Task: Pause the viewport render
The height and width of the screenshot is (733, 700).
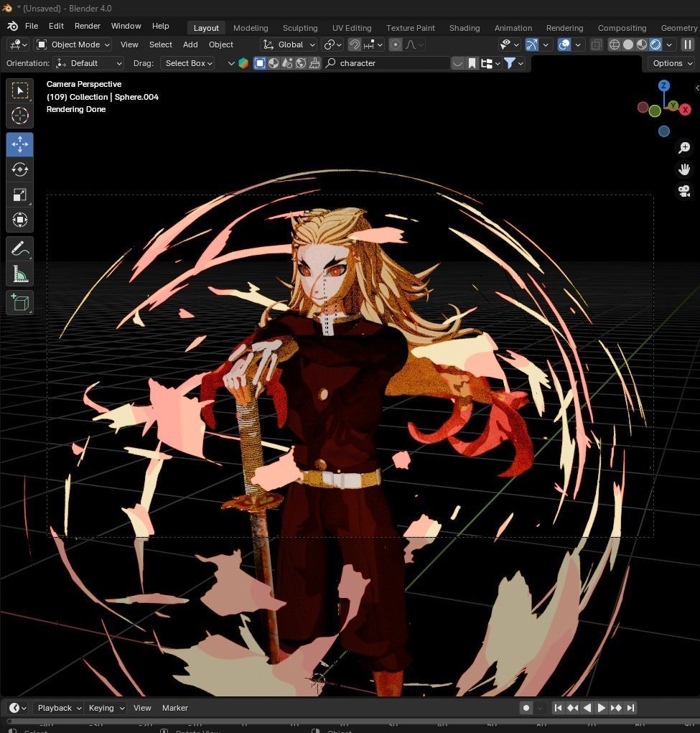Action: 687,45
